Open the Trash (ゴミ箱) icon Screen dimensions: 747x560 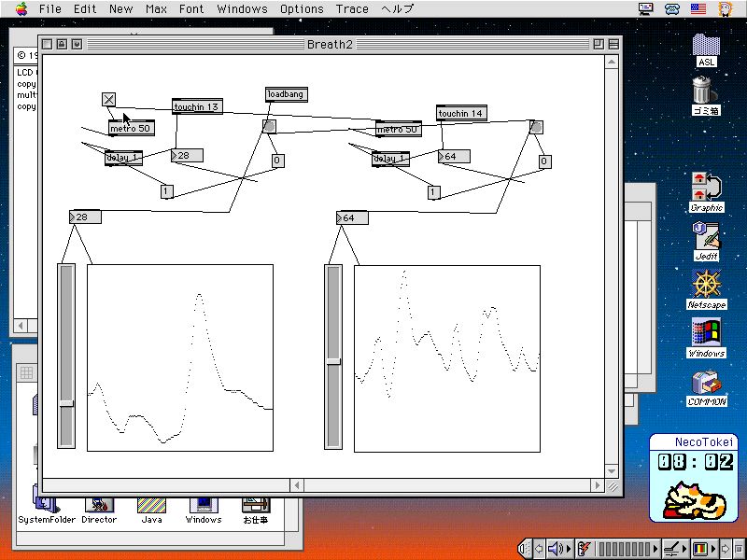pos(706,91)
